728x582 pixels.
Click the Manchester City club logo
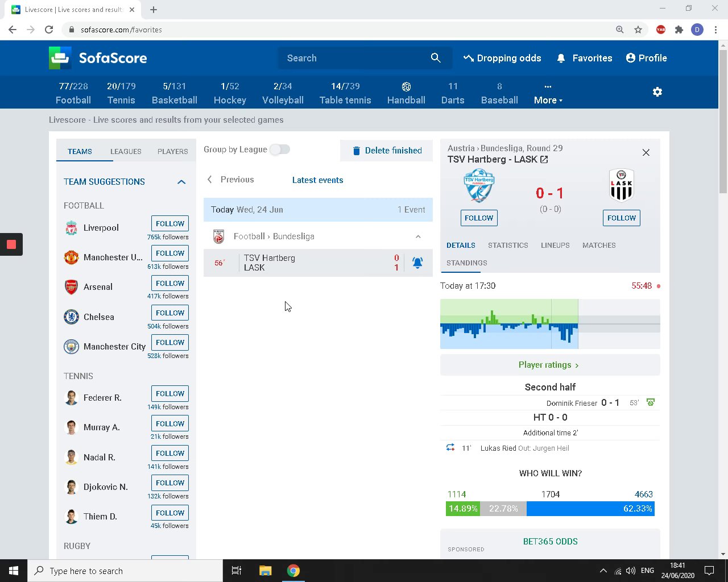71,347
